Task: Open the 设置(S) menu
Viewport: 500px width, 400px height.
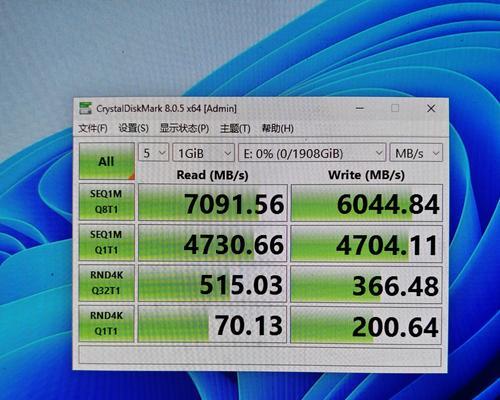Action: coord(133,128)
